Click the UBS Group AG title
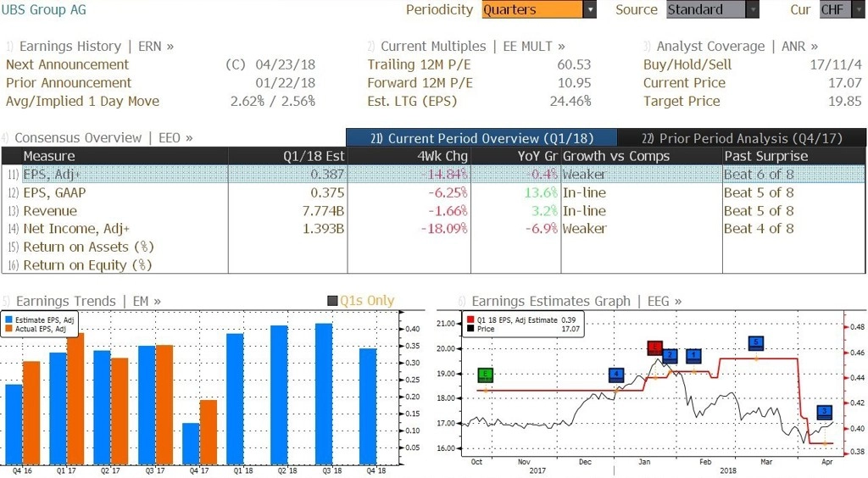868x478 pixels. (43, 9)
